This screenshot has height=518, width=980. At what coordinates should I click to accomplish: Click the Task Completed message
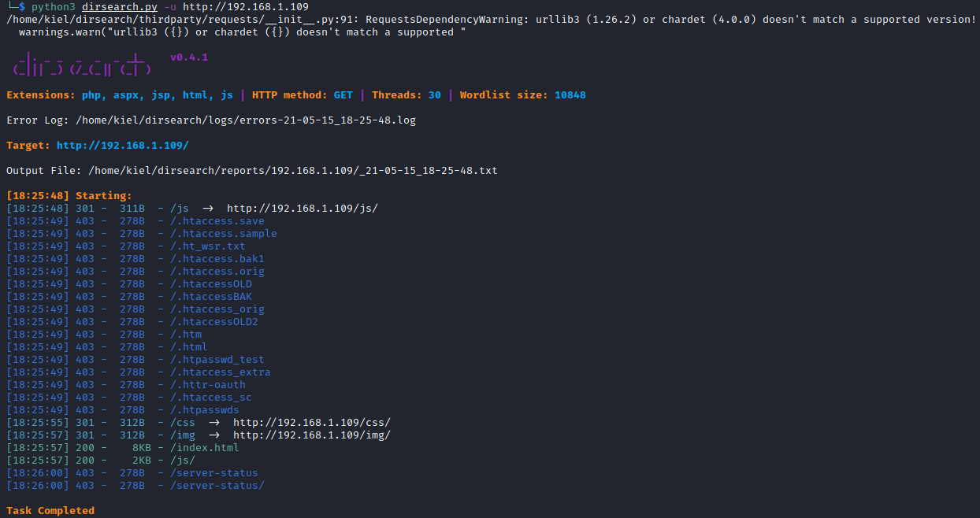(50, 511)
